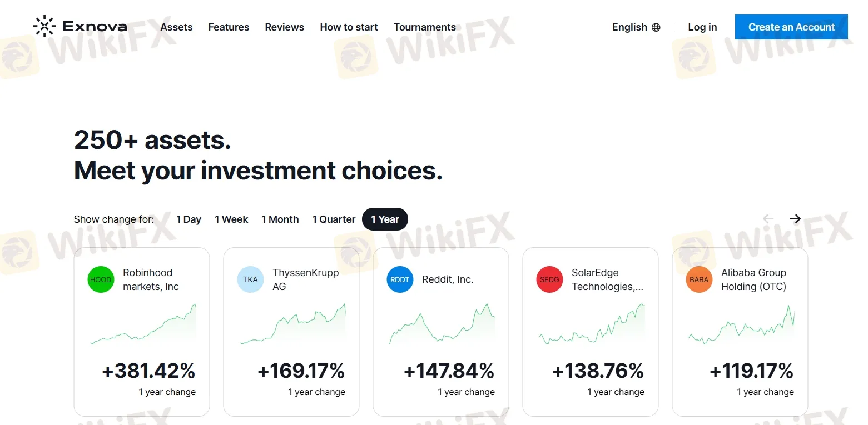This screenshot has height=425, width=868.
Task: Click the greyed-out left arrow
Action: (768, 219)
